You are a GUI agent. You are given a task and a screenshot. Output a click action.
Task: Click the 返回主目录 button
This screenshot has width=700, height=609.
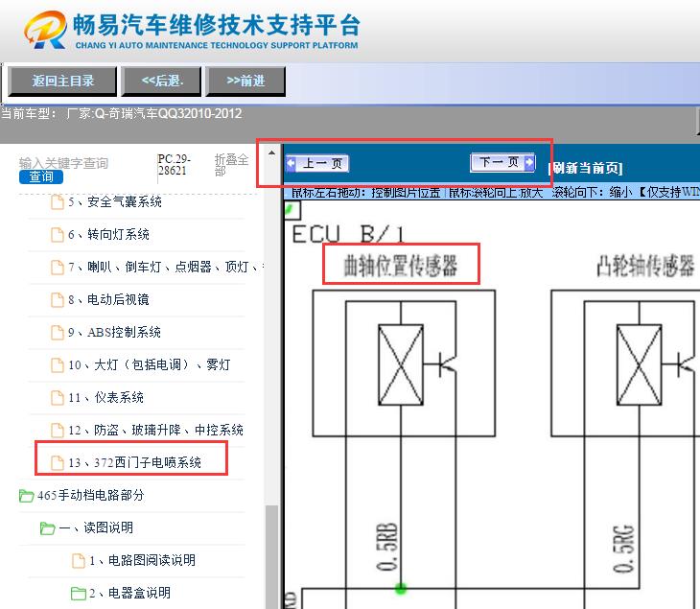coord(62,81)
